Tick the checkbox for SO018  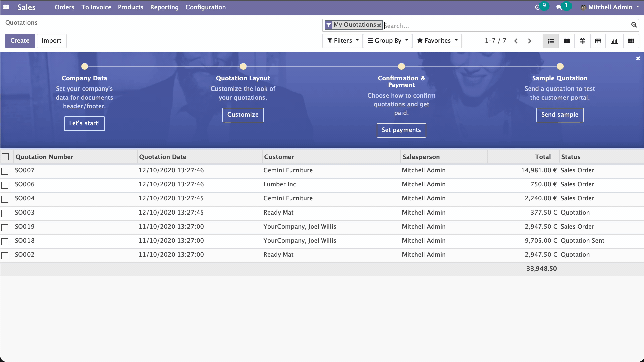[x=5, y=241]
